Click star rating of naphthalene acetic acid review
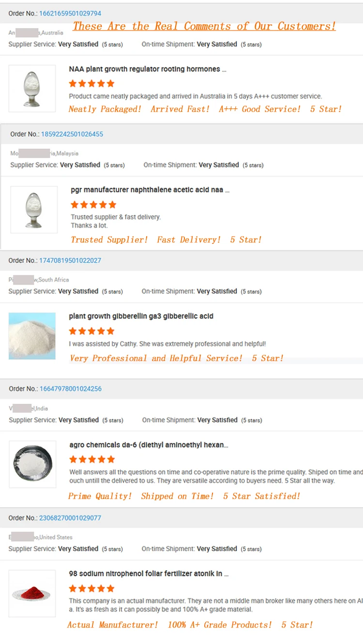The width and height of the screenshot is (363, 644). (93, 205)
